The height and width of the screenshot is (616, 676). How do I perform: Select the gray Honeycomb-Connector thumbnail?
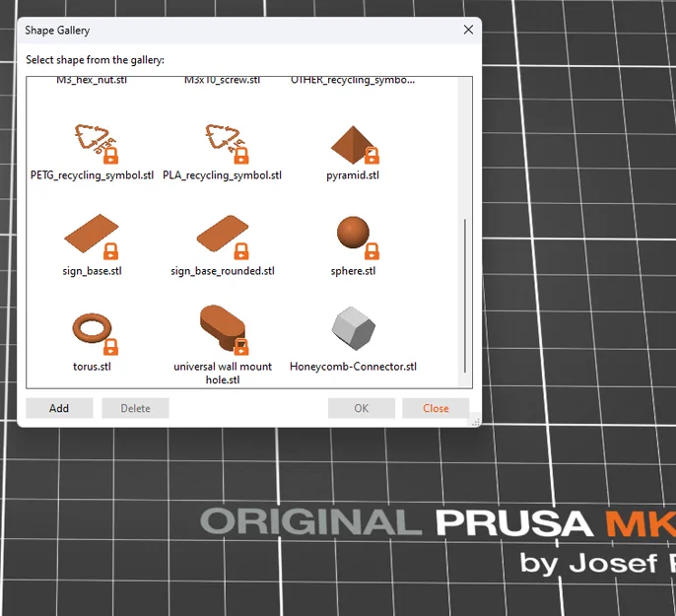point(354,328)
